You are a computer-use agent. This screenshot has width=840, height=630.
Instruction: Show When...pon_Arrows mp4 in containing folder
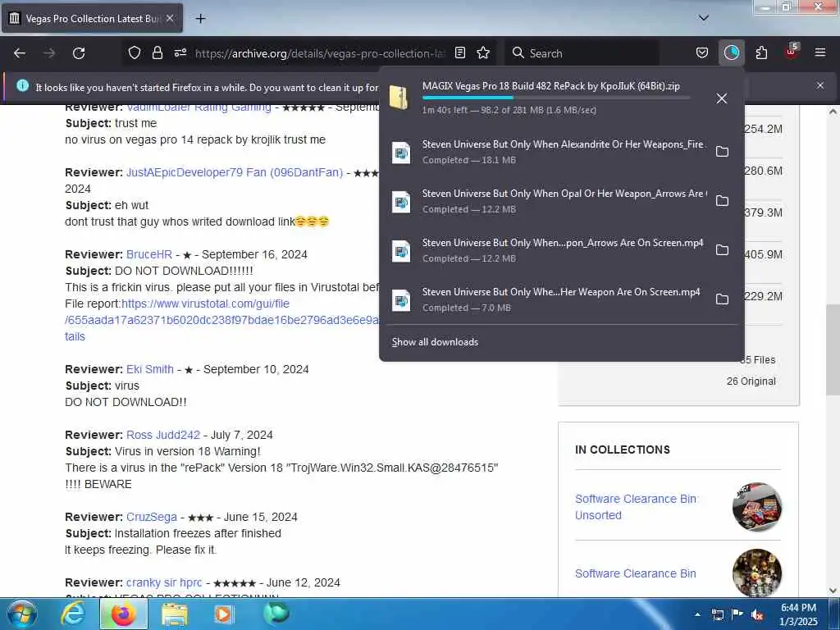point(722,250)
